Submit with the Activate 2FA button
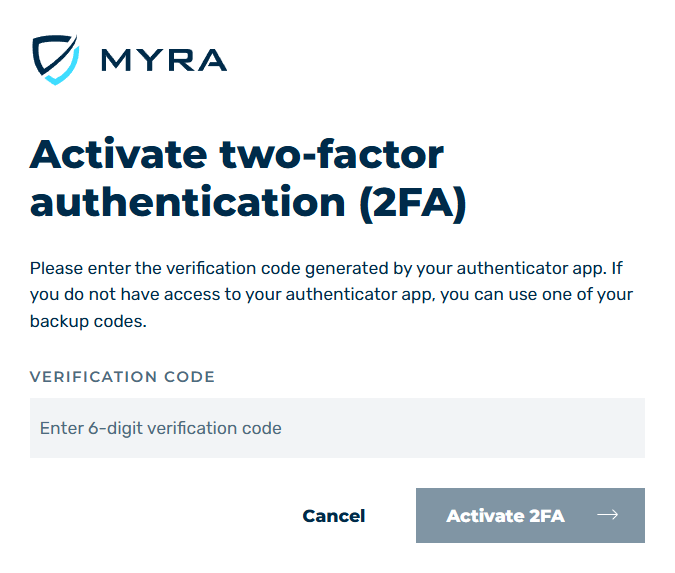This screenshot has width=675, height=573. [x=530, y=515]
